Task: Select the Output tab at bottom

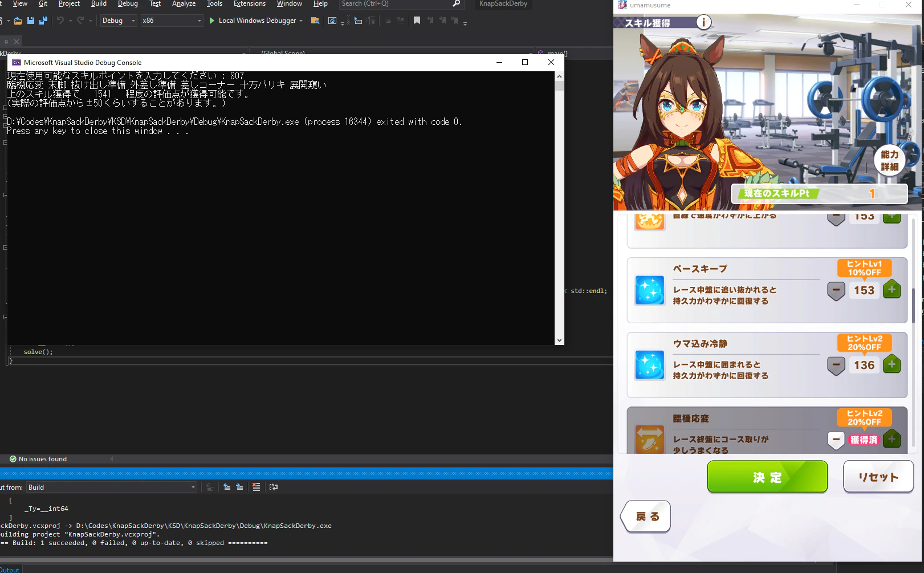Action: tap(10, 569)
